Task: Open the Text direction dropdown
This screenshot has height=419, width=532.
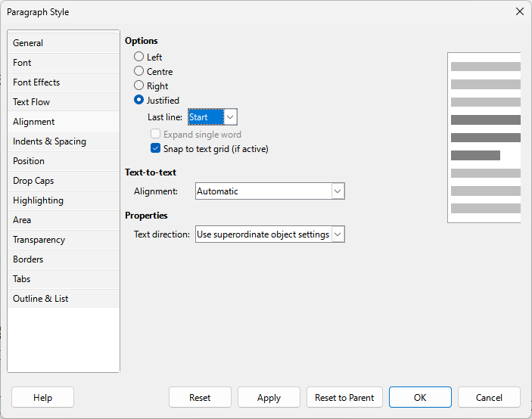Action: [x=269, y=234]
